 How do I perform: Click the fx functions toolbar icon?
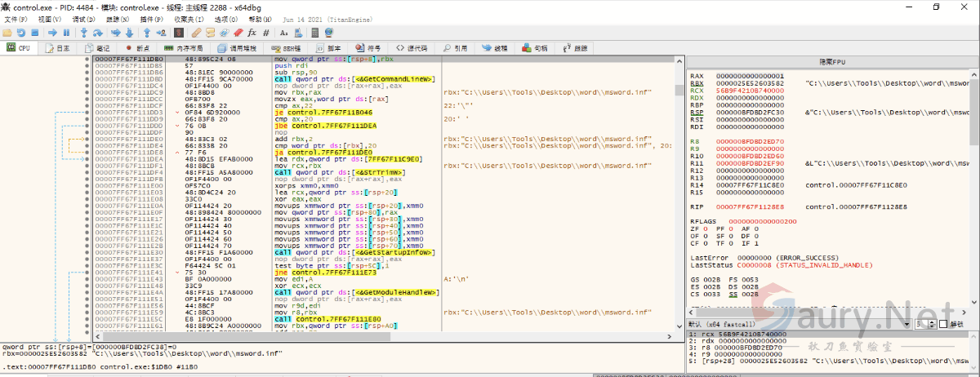pos(252,33)
